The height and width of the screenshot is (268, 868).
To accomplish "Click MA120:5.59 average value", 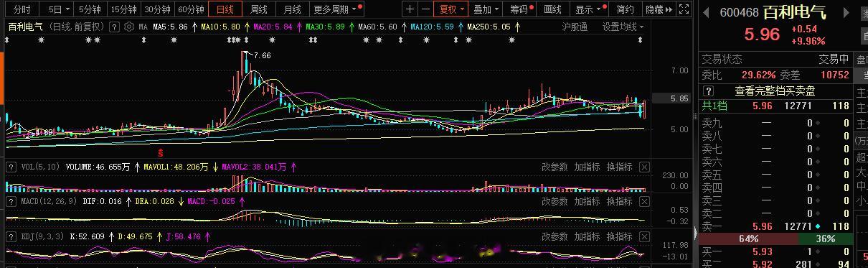I will coord(432,27).
